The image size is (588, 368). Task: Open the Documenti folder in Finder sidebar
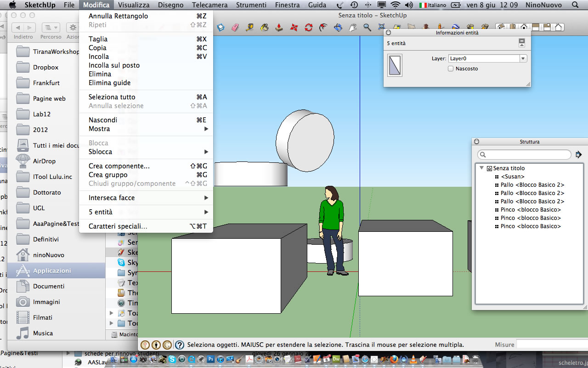coord(48,286)
